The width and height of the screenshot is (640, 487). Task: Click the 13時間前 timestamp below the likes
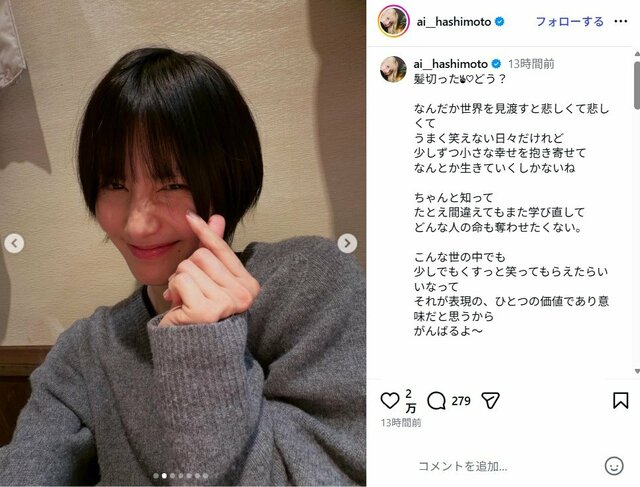401,423
